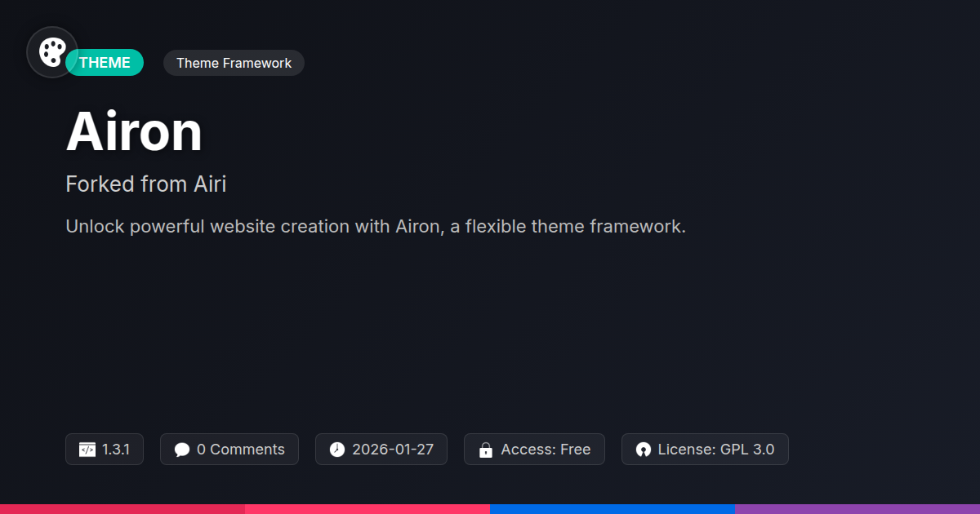Click the pink bottom color stripe
980x514 pixels.
point(367,508)
